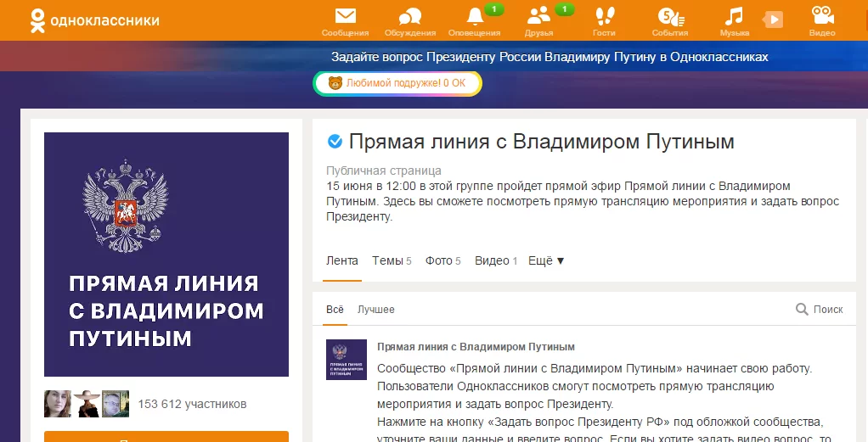Screen dimensions: 868x442
Task: Click the post author name Прямая линия с Владимиром Путиным
Action: [x=476, y=347]
